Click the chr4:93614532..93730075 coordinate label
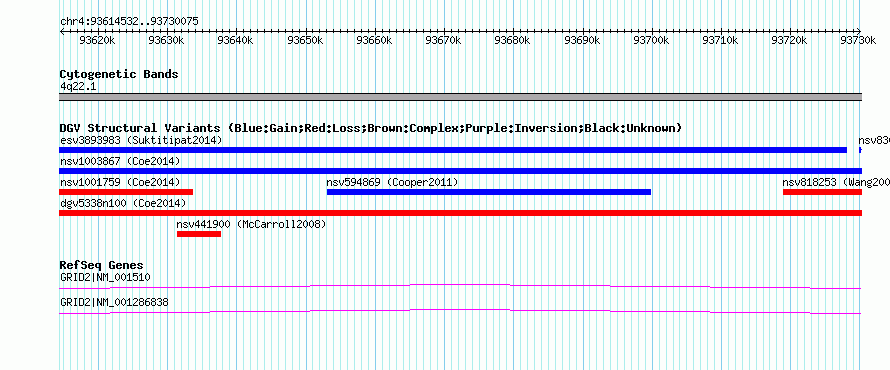 tap(129, 22)
